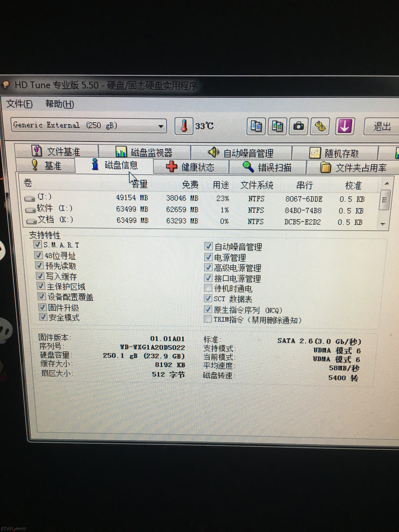
Task: Click the copy info to clipboard icon
Action: click(256, 126)
